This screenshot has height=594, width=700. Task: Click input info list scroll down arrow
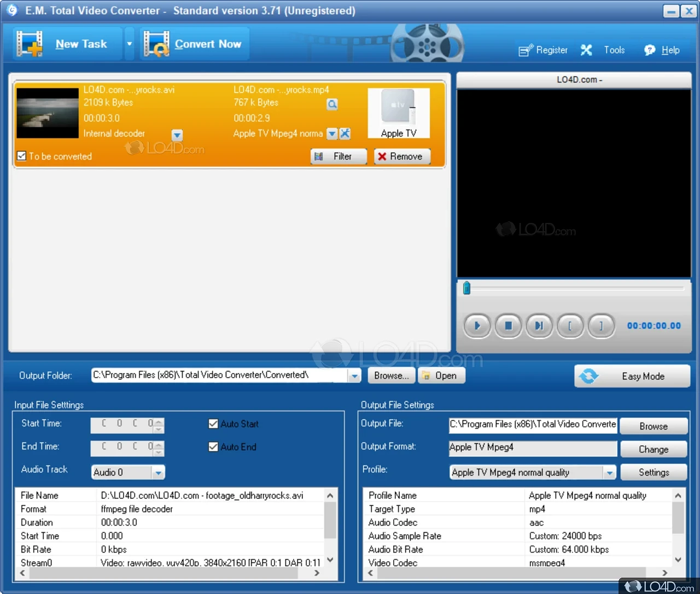[x=330, y=560]
